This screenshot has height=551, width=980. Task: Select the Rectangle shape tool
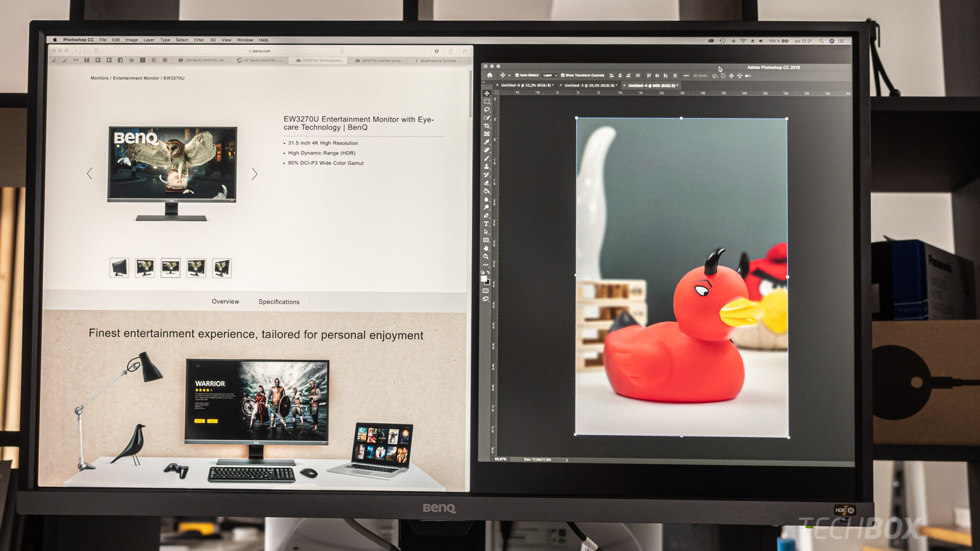click(x=487, y=240)
